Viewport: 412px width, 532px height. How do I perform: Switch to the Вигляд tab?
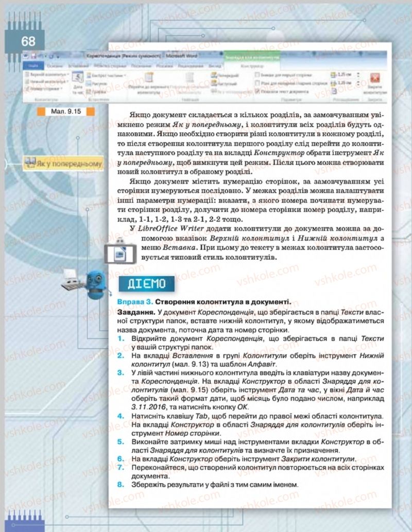215,66
